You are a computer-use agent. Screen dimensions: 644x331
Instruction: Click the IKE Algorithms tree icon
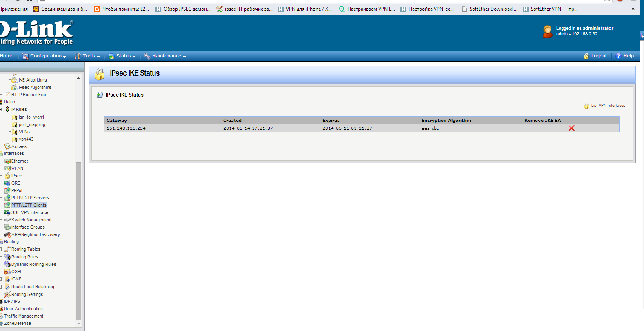pos(14,80)
